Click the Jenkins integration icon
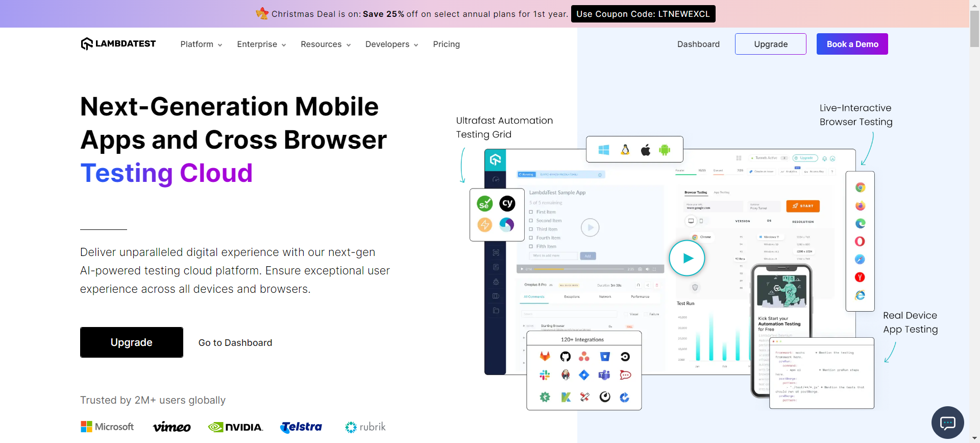The width and height of the screenshot is (980, 443). point(565,375)
